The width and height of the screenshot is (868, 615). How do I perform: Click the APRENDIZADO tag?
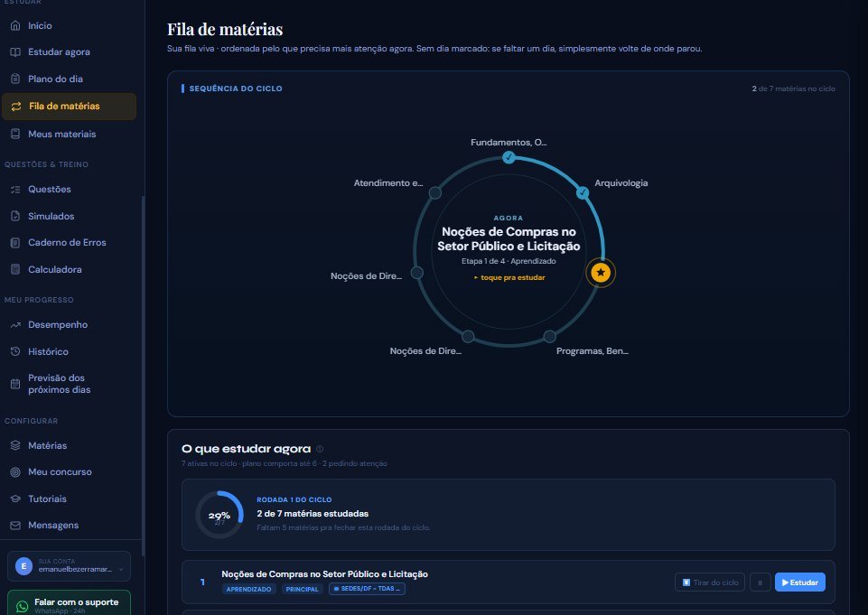click(x=248, y=589)
